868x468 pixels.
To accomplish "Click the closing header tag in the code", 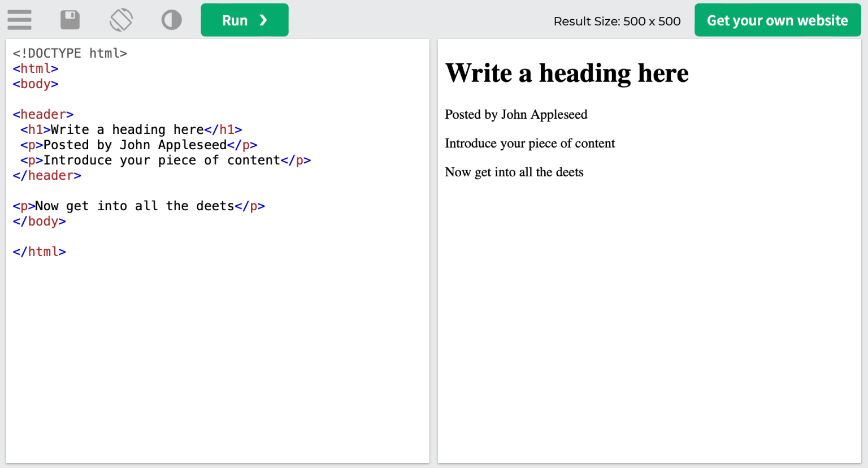I will [46, 175].
